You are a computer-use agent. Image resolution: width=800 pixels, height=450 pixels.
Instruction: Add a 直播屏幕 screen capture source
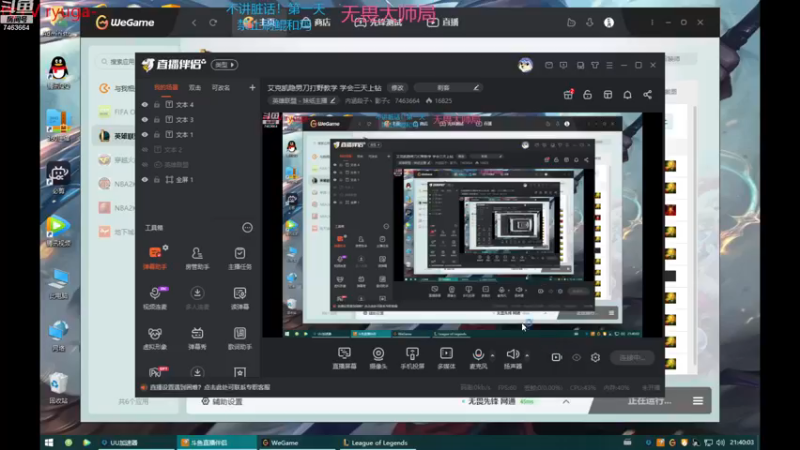pos(344,358)
